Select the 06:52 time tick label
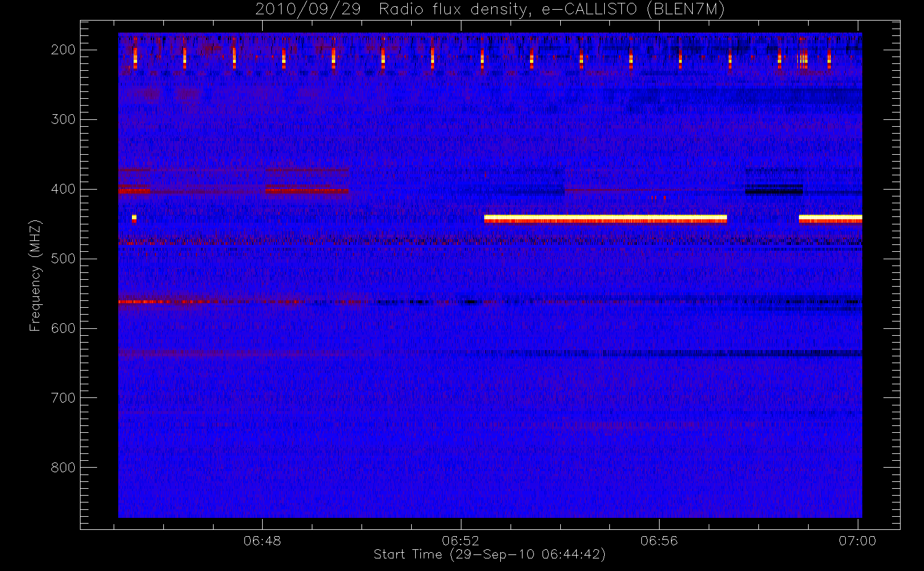The height and width of the screenshot is (571, 924). click(x=460, y=541)
